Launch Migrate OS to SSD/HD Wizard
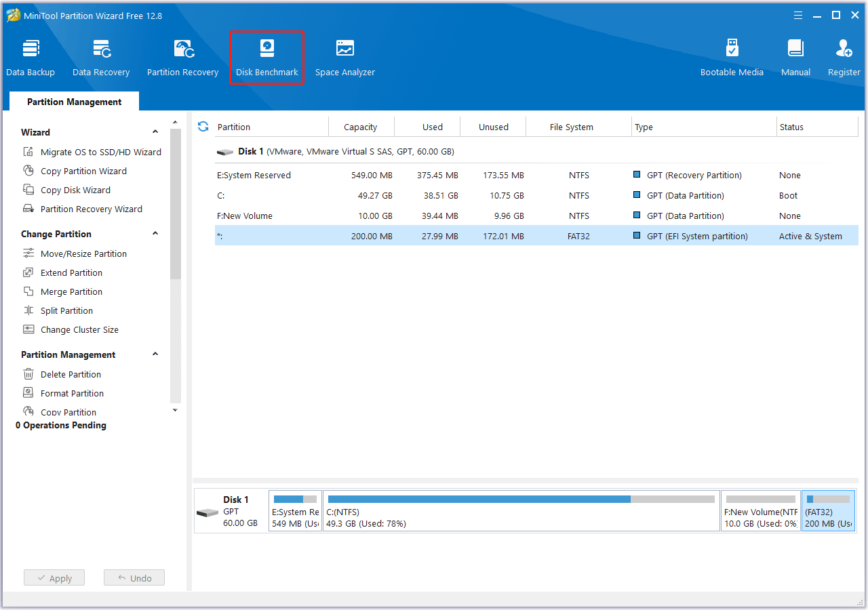 pyautogui.click(x=98, y=152)
